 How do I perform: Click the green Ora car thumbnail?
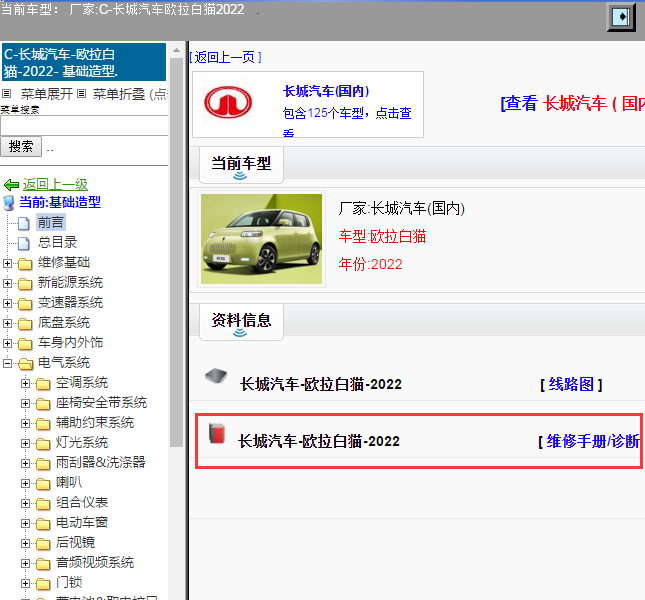coord(262,239)
